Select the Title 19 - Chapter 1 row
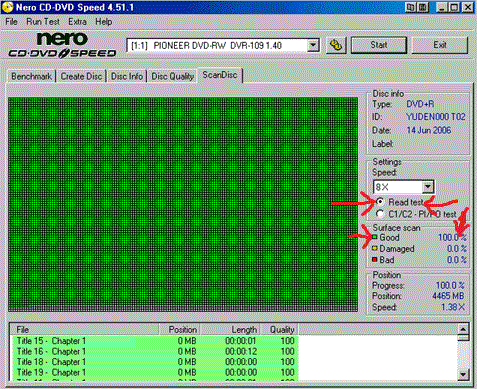 [155, 372]
